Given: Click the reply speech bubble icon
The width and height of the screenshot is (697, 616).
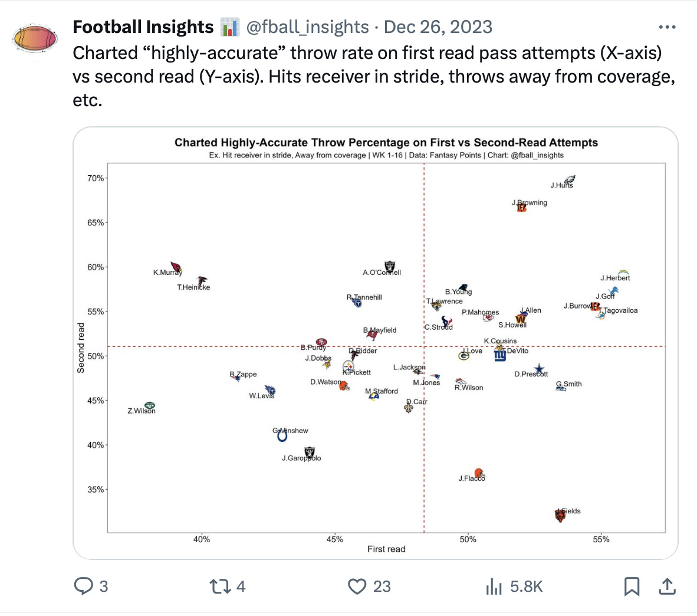Looking at the screenshot, I should 84,586.
